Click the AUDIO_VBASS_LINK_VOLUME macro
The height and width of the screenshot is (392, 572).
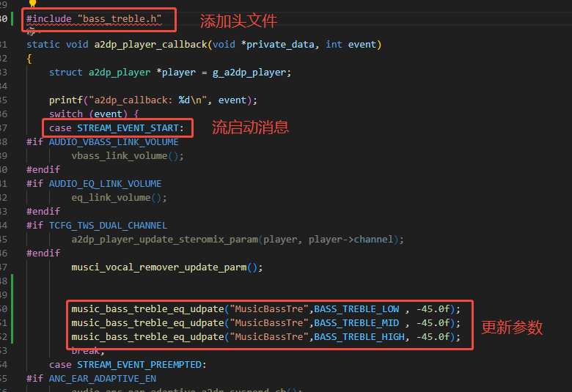(x=114, y=142)
